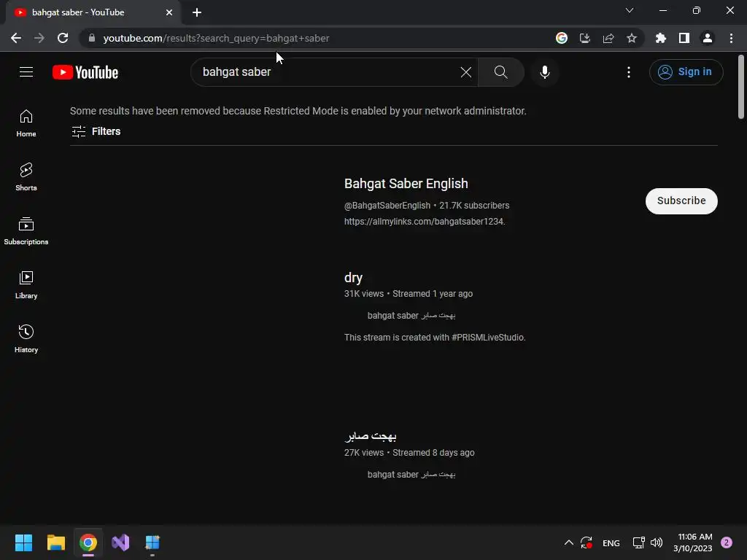
Task: Click "Streamed 8 days ago" text
Action: pos(433,453)
